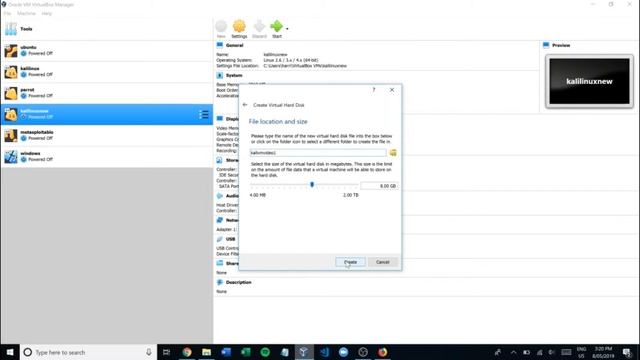This screenshot has height=360, width=640.
Task: Click the 8.00 GB size field
Action: click(379, 186)
